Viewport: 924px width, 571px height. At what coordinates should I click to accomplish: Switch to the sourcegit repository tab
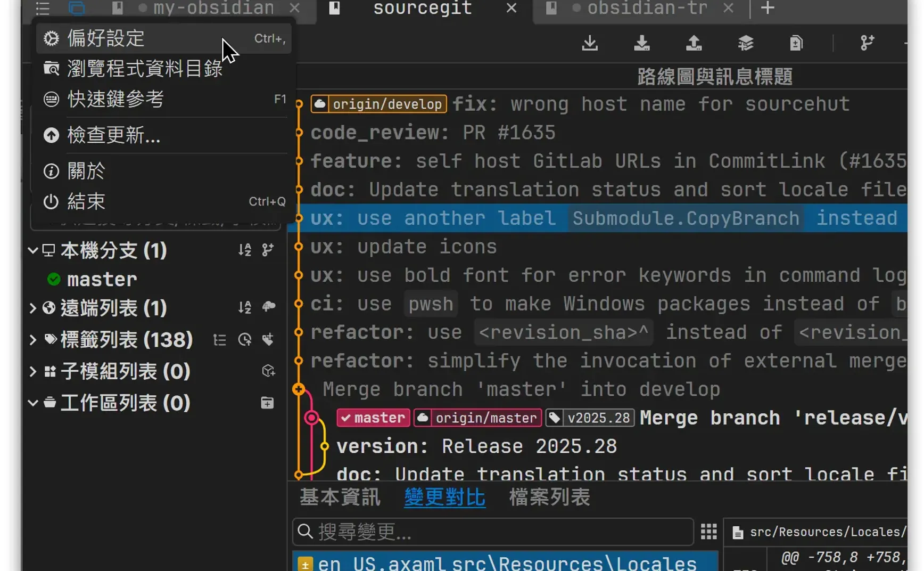click(422, 9)
